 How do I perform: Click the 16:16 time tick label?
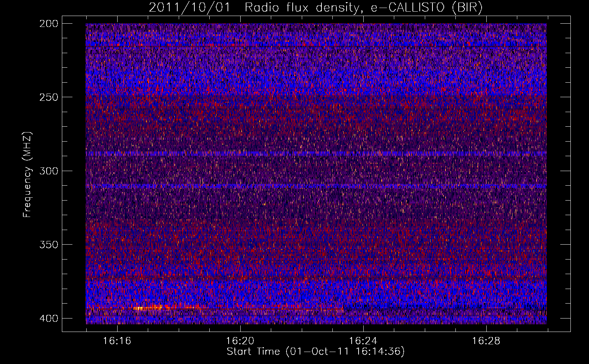tap(117, 341)
